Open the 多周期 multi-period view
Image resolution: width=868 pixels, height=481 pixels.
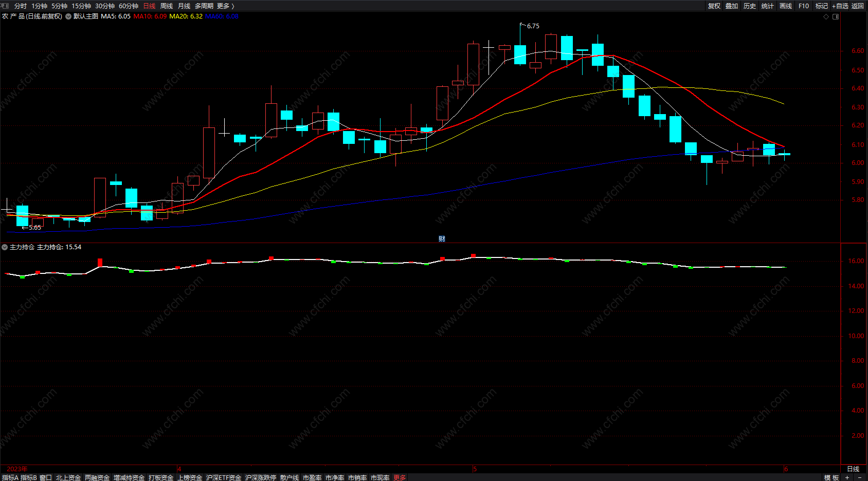point(204,6)
